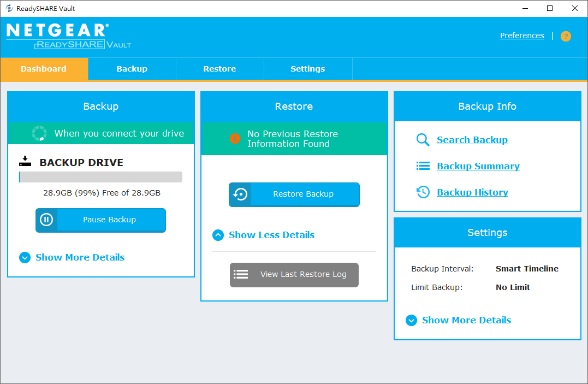This screenshot has width=588, height=384.
Task: Click the magnifier icon beside Search Backup
Action: point(423,140)
